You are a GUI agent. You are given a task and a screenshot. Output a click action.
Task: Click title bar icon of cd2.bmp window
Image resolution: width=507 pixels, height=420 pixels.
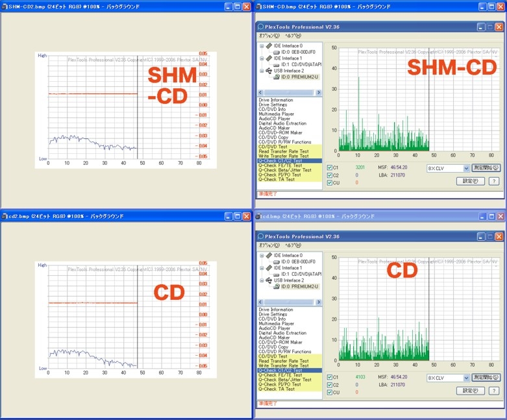click(x=5, y=216)
